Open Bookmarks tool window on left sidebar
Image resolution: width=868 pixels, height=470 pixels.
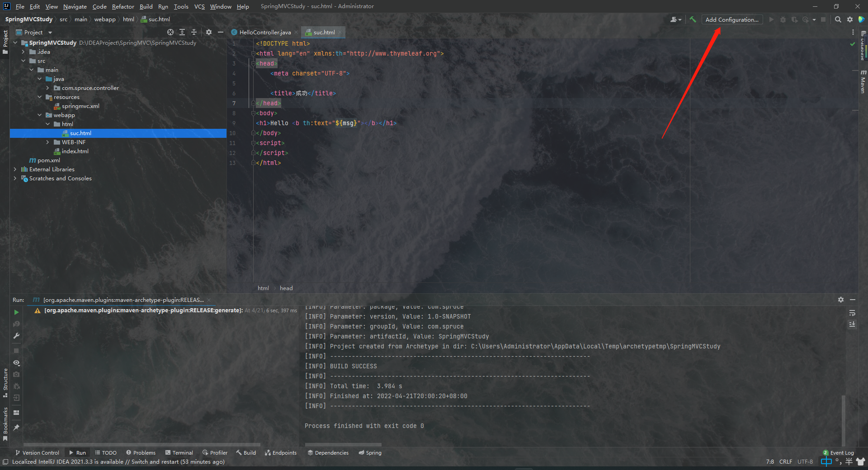(x=5, y=424)
